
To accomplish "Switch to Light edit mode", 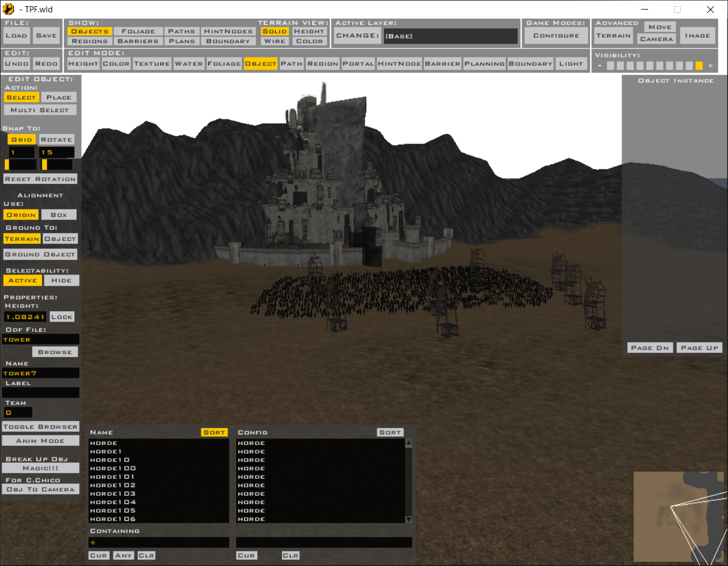I will click(571, 64).
